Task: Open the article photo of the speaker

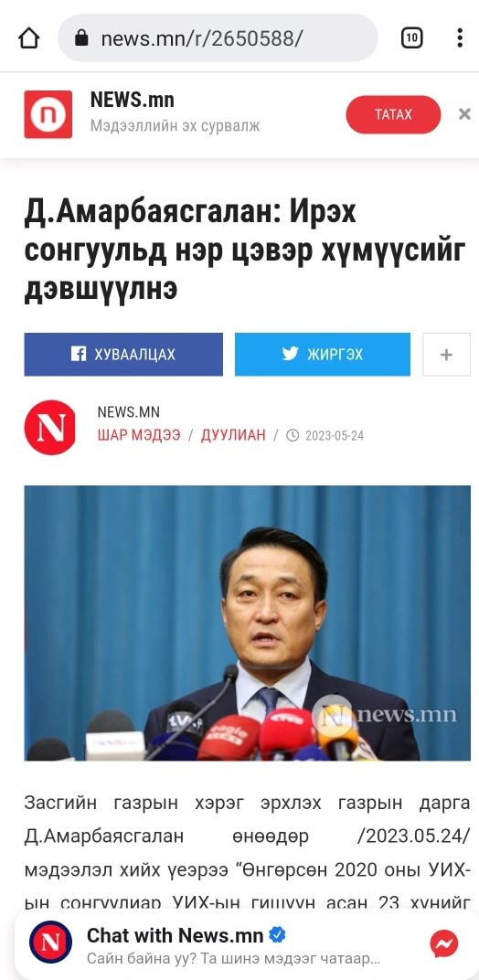Action: (247, 623)
